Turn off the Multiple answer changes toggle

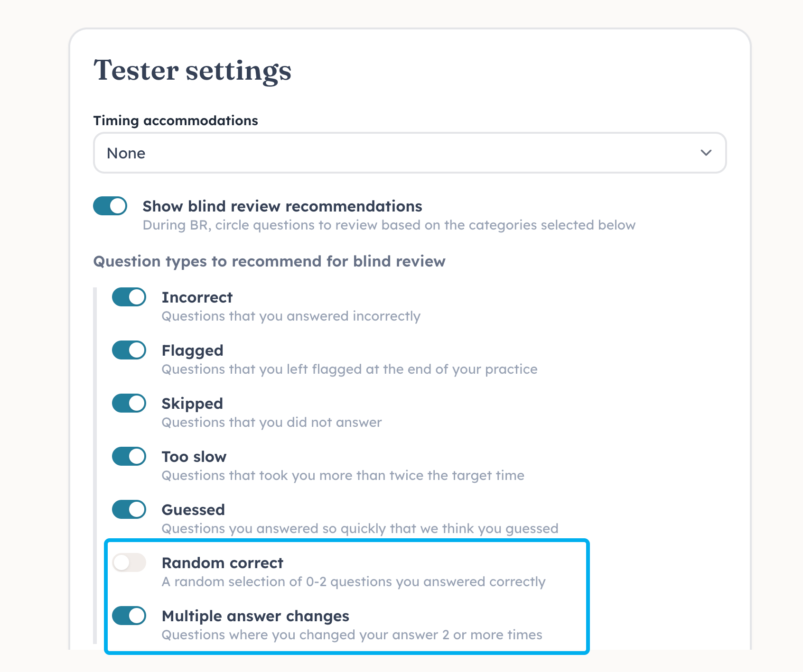(129, 616)
